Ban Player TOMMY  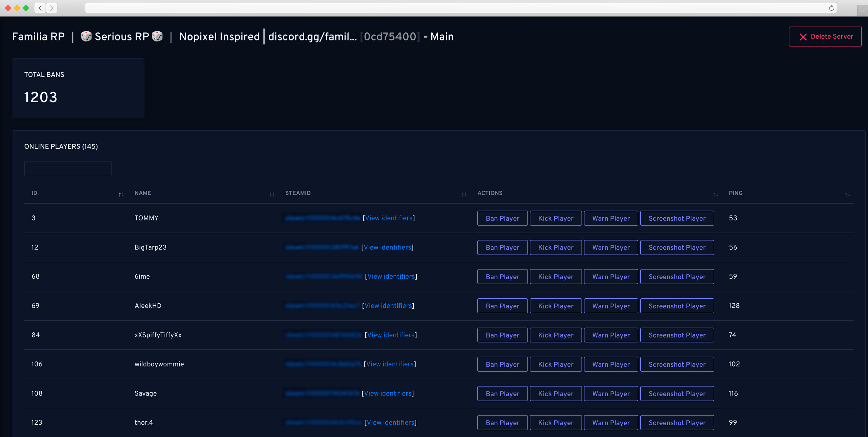(x=502, y=218)
